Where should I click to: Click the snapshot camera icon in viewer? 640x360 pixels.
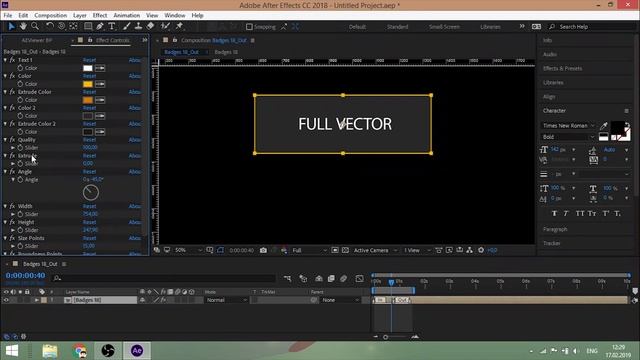coord(263,250)
